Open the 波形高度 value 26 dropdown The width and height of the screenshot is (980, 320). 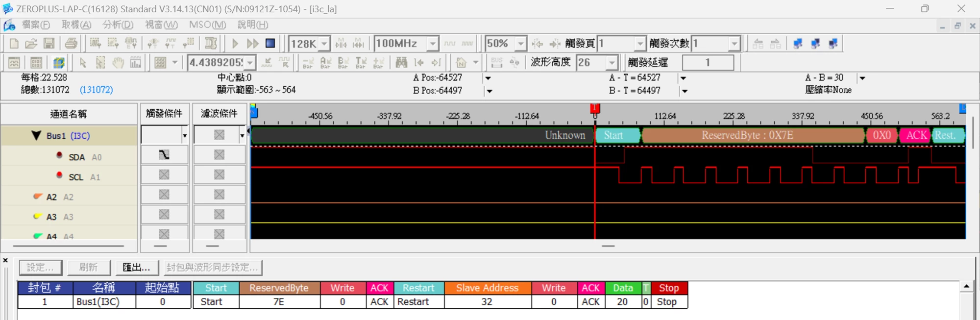click(612, 63)
